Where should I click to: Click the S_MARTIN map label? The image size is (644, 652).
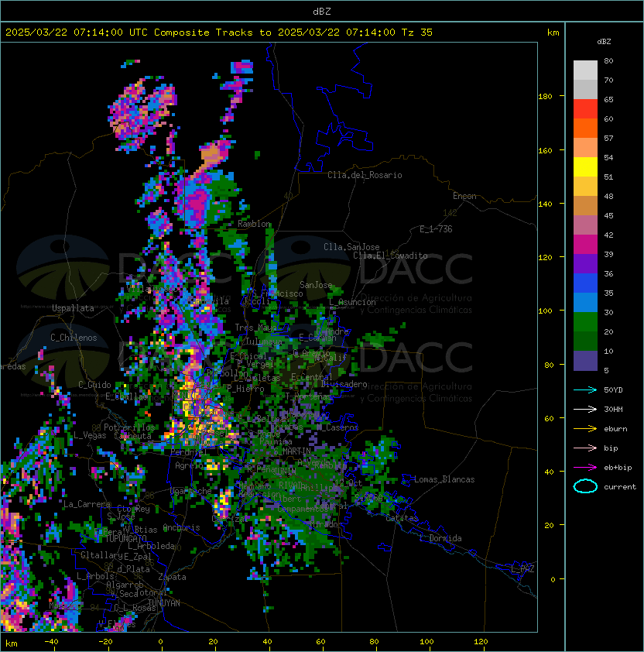(292, 451)
